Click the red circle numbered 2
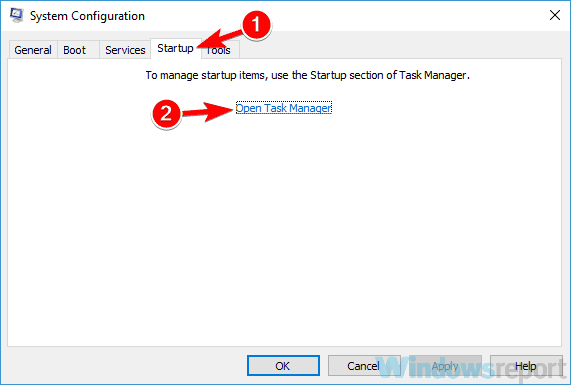The height and width of the screenshot is (385, 571). pyautogui.click(x=166, y=114)
